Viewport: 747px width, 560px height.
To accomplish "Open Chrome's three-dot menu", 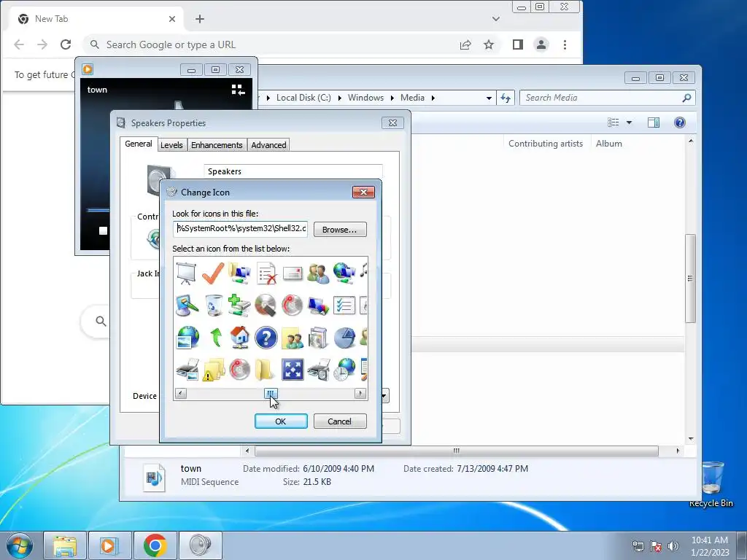I will click(565, 44).
